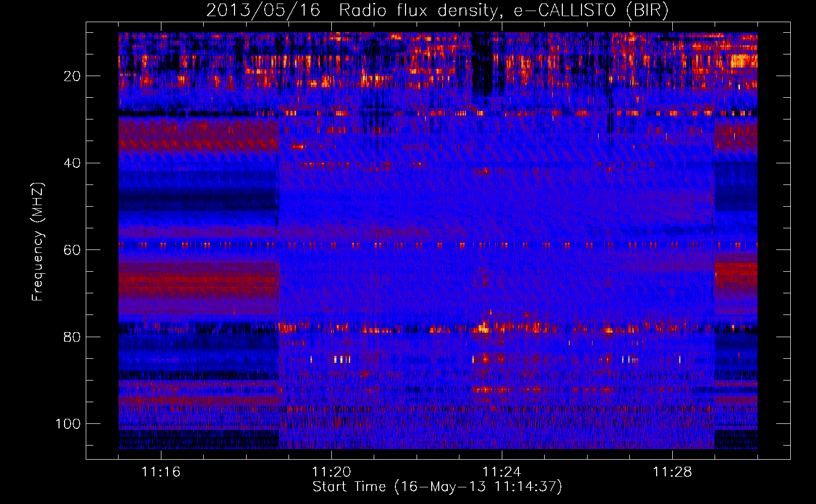Click the plot title '2013/05/16 Radio flux density, e-CALLISTO (BIR)'
This screenshot has width=816, height=504.
coord(437,10)
